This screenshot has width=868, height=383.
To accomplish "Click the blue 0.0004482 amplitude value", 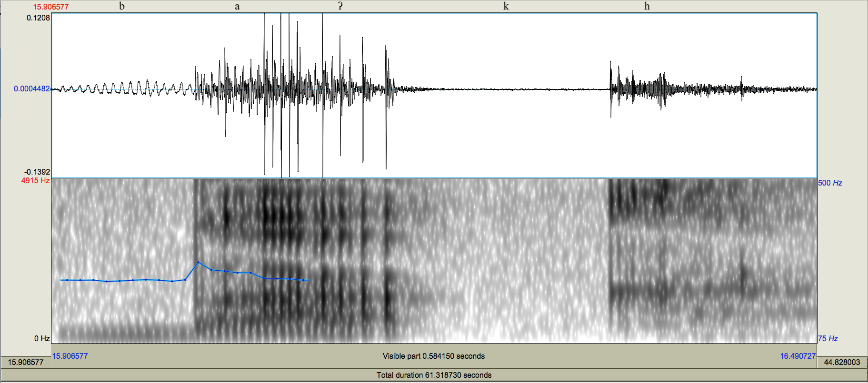I will pyautogui.click(x=31, y=88).
